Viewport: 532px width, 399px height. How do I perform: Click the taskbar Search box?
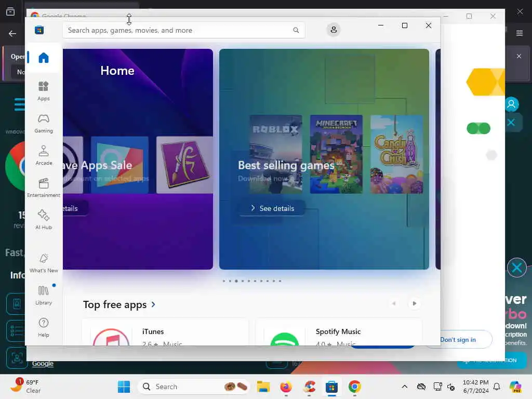coord(193,387)
